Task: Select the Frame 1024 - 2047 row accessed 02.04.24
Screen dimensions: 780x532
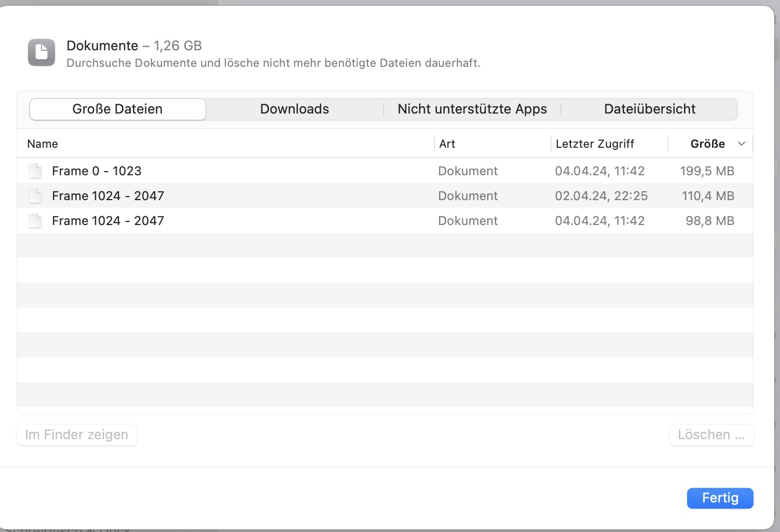Action: [108, 196]
